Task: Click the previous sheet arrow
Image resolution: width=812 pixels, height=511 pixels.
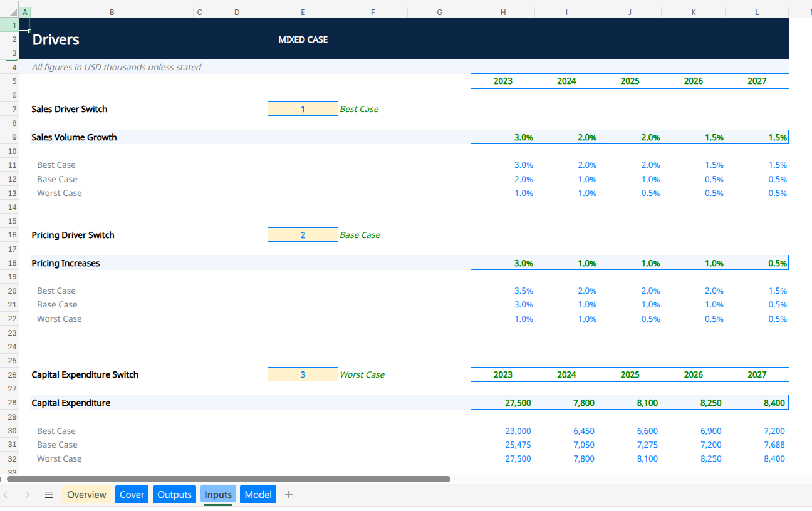Action: click(x=7, y=495)
